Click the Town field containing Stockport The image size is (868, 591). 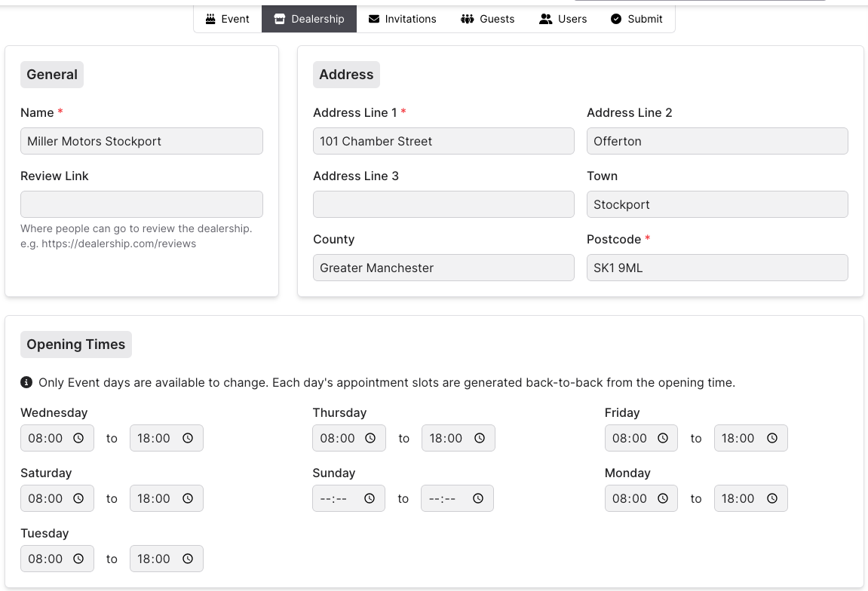(717, 204)
